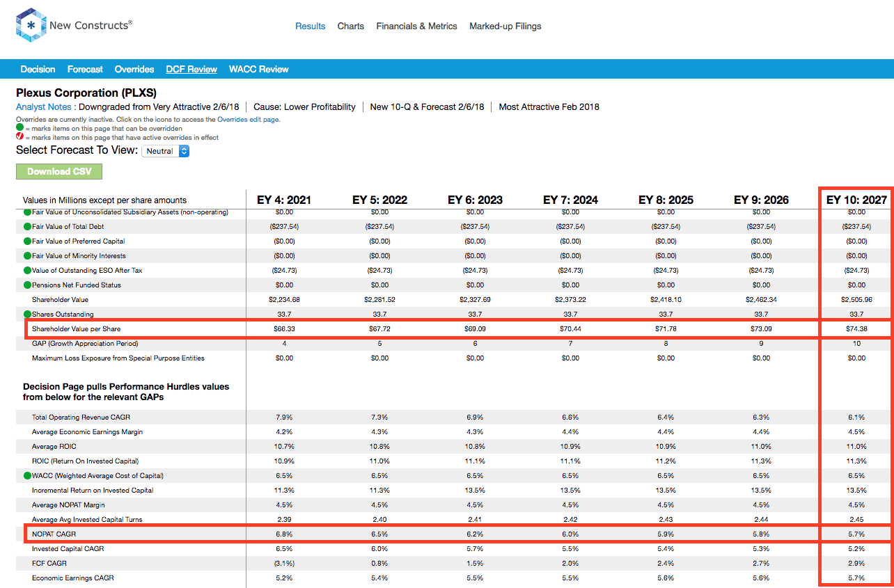Switch to the WACC Review sub-tab

259,69
